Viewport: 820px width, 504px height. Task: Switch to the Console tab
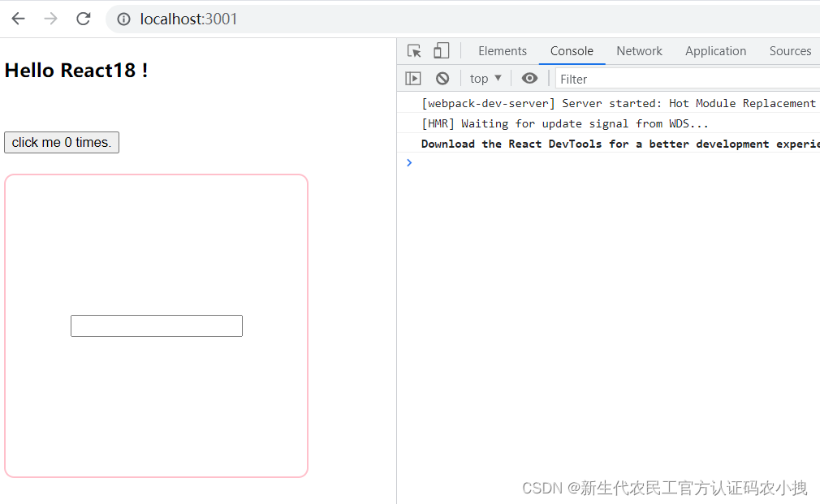coord(572,50)
